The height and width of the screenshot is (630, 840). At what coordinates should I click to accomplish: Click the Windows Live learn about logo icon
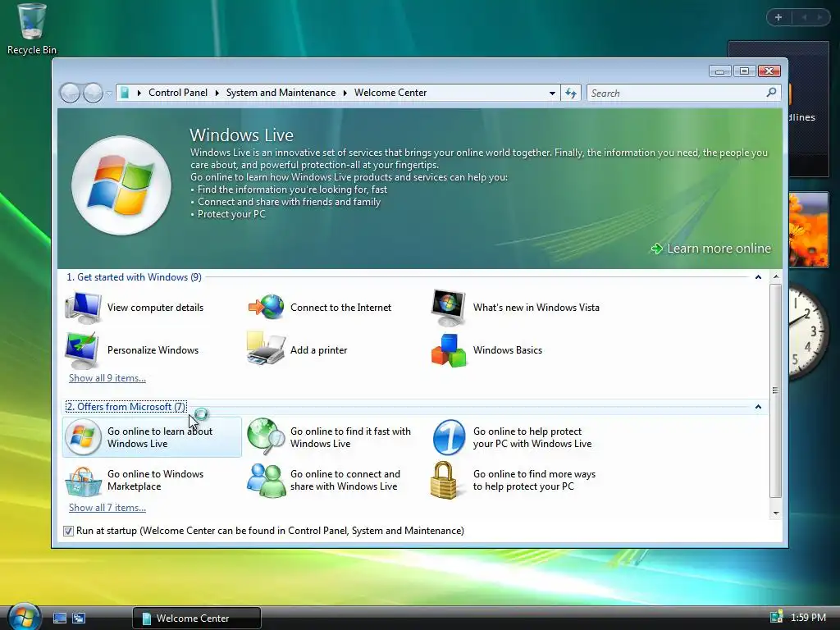coord(83,437)
